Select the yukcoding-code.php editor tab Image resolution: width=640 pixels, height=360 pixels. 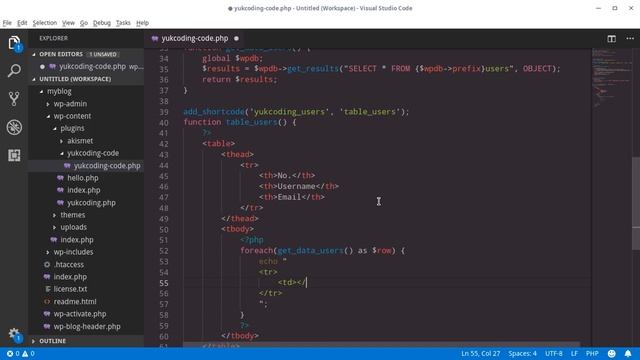[195, 38]
